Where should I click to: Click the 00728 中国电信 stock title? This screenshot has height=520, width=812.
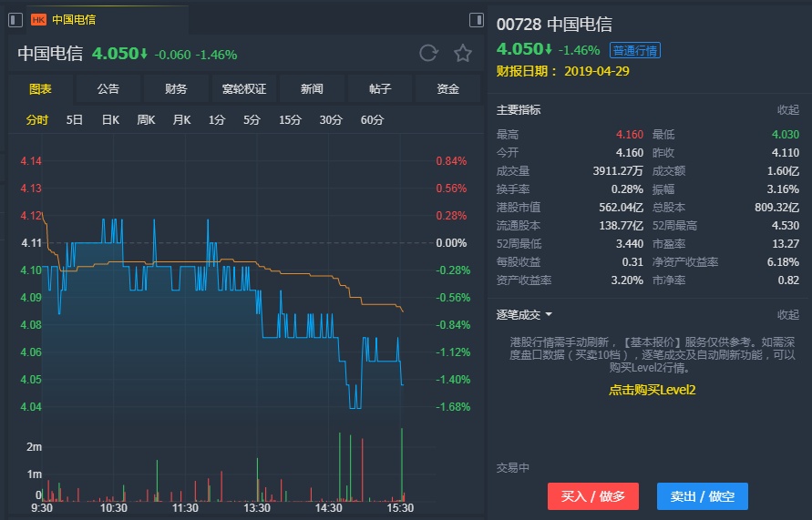point(554,24)
